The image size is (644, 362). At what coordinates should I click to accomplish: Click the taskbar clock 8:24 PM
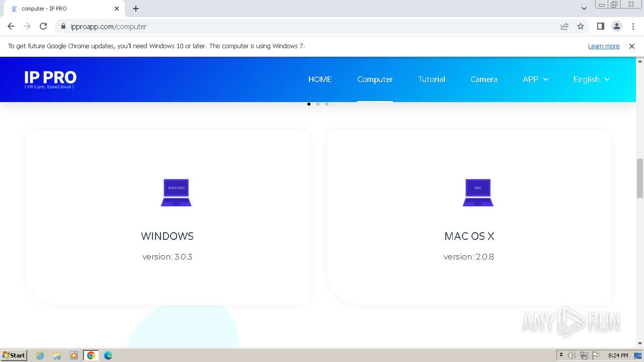(618, 355)
